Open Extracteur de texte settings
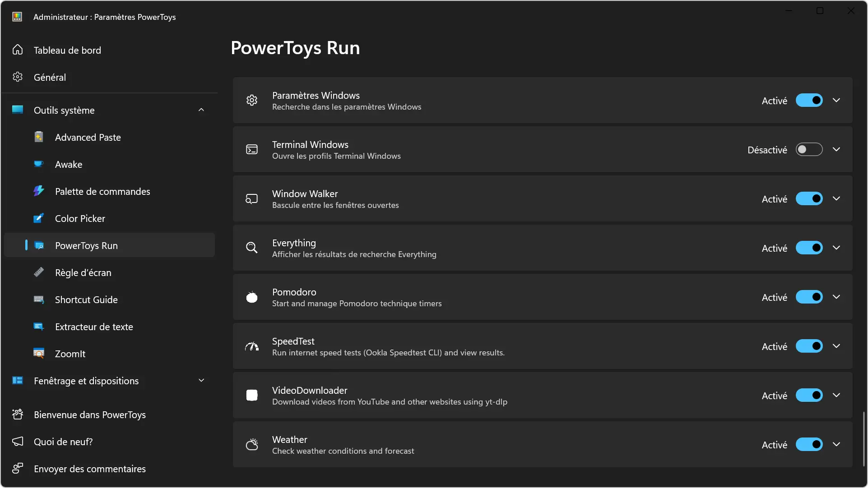Screen dimensions: 868x488 [x=109, y=327]
